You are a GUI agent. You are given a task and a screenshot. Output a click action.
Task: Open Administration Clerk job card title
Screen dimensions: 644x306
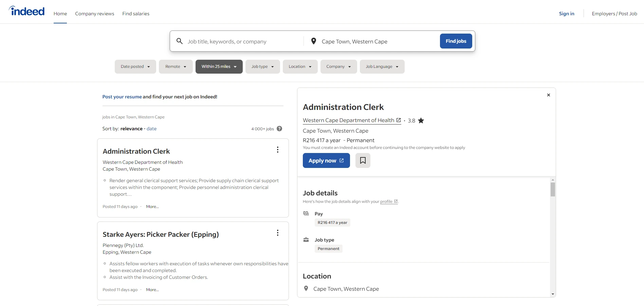(x=136, y=151)
